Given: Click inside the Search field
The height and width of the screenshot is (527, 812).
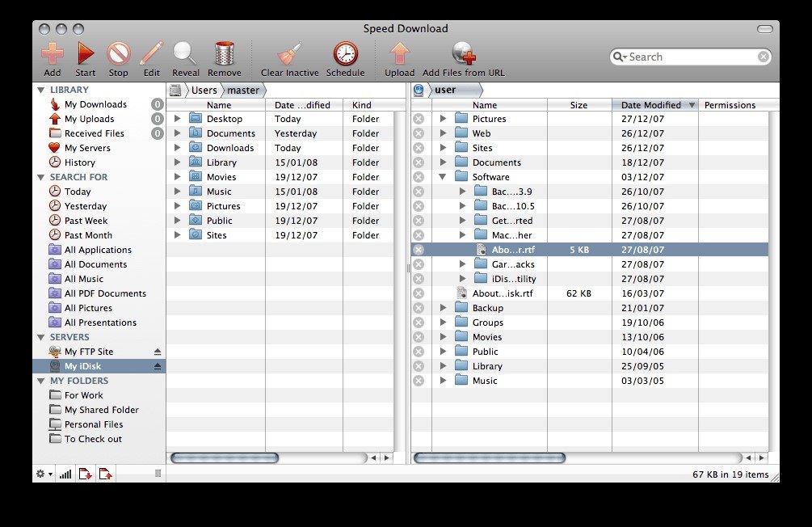Looking at the screenshot, I should pyautogui.click(x=690, y=57).
